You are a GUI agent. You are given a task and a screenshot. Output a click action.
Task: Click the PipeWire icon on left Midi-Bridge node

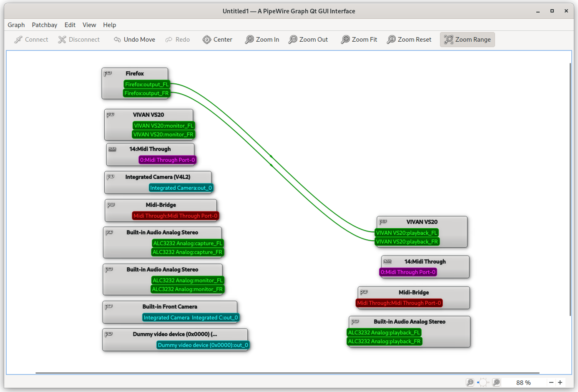click(x=111, y=204)
